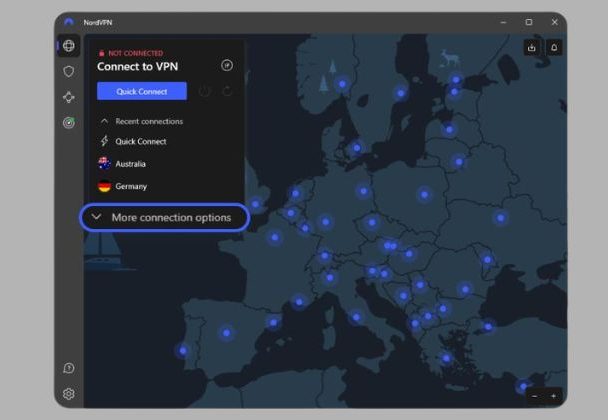Minimize the NordVPN window
The width and height of the screenshot is (608, 420).
[503, 22]
